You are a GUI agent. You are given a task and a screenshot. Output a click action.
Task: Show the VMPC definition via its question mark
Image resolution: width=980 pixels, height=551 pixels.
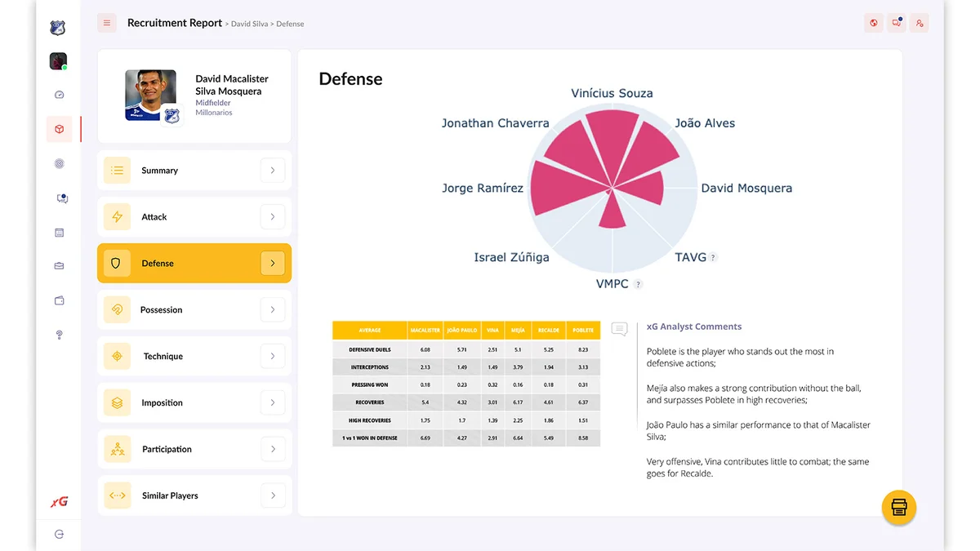[x=636, y=284]
